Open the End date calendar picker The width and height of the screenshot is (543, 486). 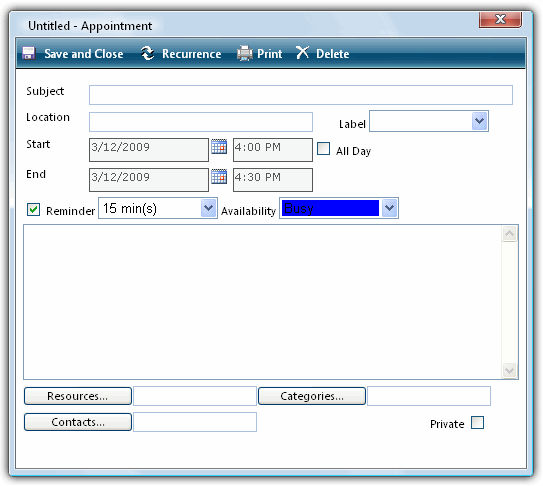(x=219, y=176)
